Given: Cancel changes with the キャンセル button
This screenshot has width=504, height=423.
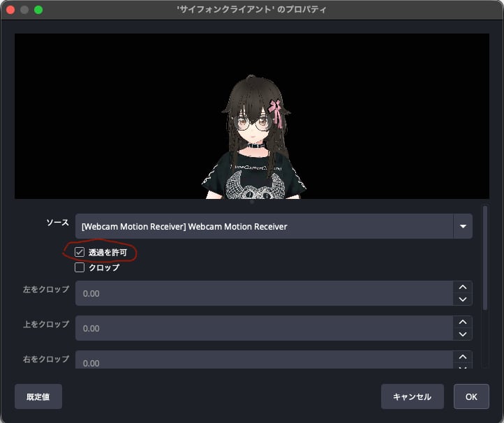Looking at the screenshot, I should coord(413,396).
